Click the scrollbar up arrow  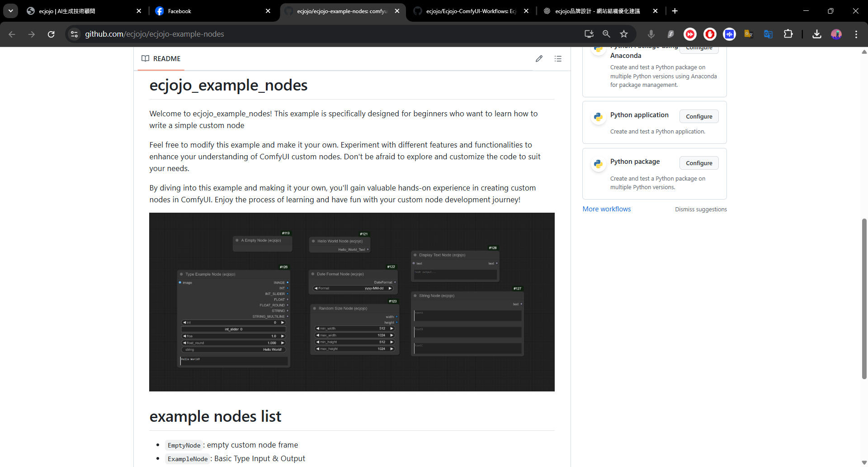click(864, 52)
